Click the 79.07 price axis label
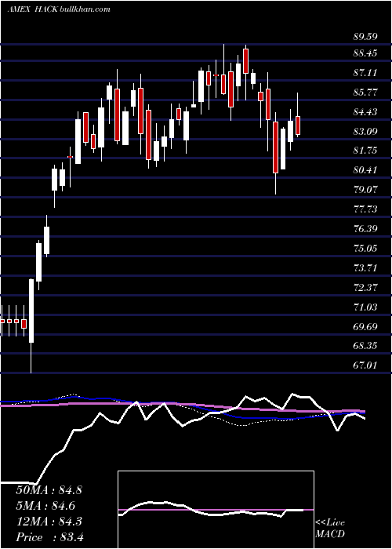Image resolution: width=392 pixels, height=549 pixels. tap(365, 190)
